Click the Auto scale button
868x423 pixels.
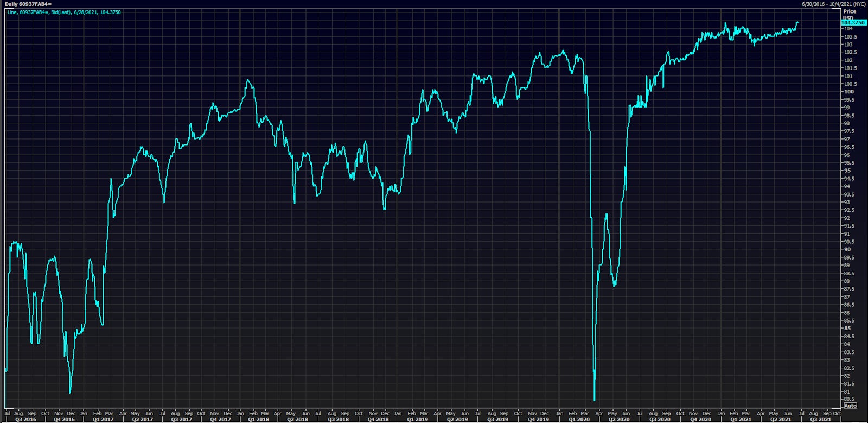click(850, 406)
